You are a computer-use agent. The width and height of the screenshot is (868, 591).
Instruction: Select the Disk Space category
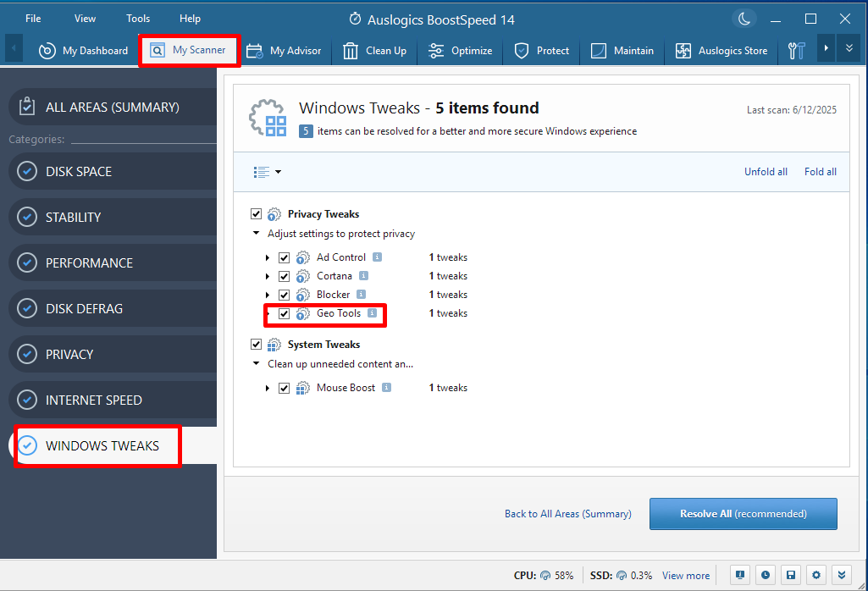(x=113, y=172)
